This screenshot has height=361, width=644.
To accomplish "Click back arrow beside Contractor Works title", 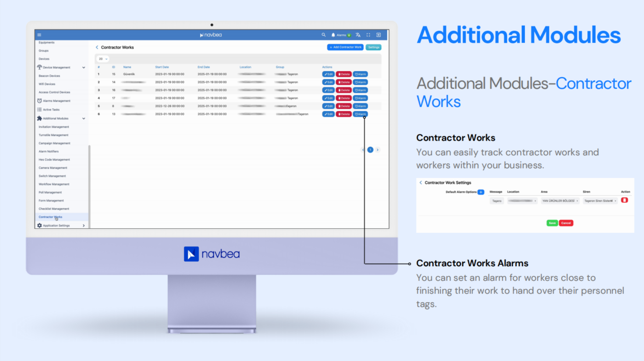I will point(97,47).
